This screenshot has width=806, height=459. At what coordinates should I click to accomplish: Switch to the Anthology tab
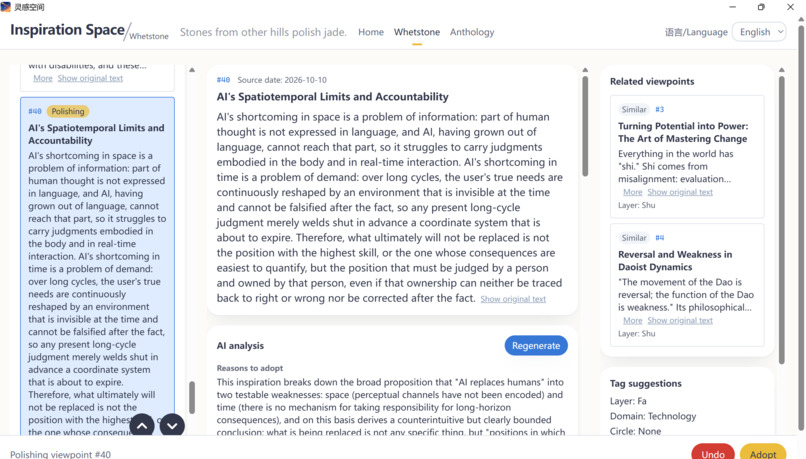472,32
